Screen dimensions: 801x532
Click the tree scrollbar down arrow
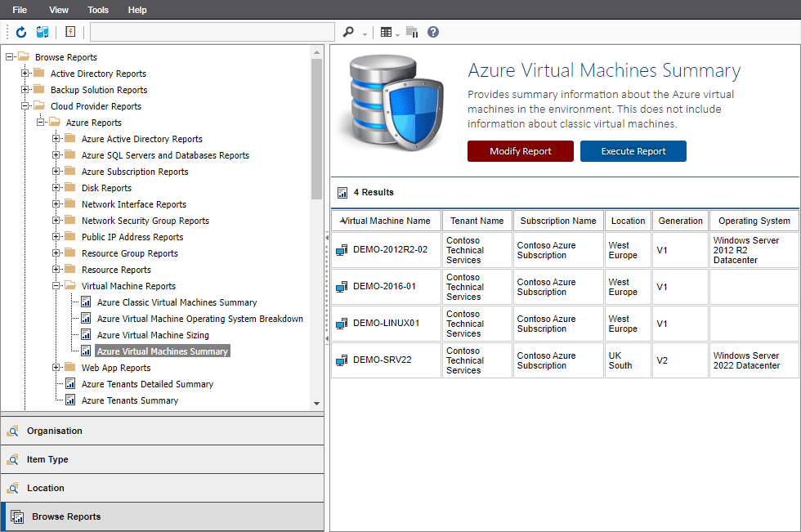pos(317,404)
